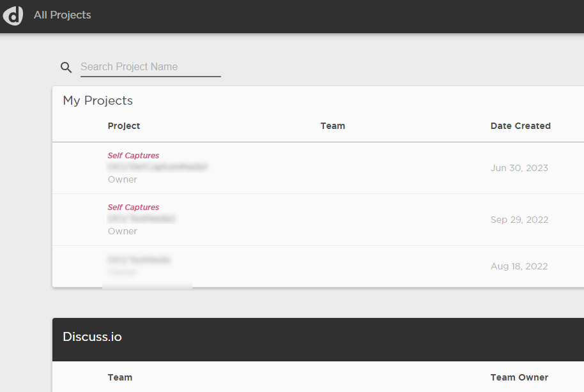Click the search magnifier icon
584x392 pixels.
pos(66,68)
